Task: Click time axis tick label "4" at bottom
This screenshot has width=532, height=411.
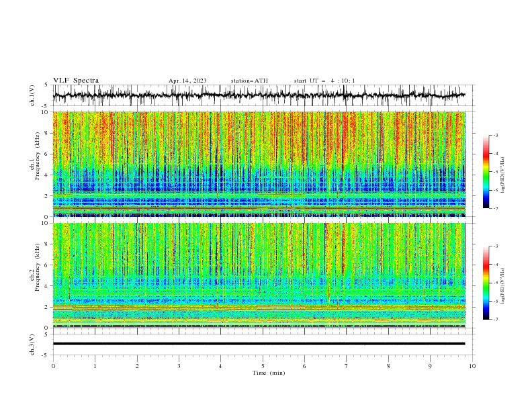Action: pyautogui.click(x=220, y=366)
